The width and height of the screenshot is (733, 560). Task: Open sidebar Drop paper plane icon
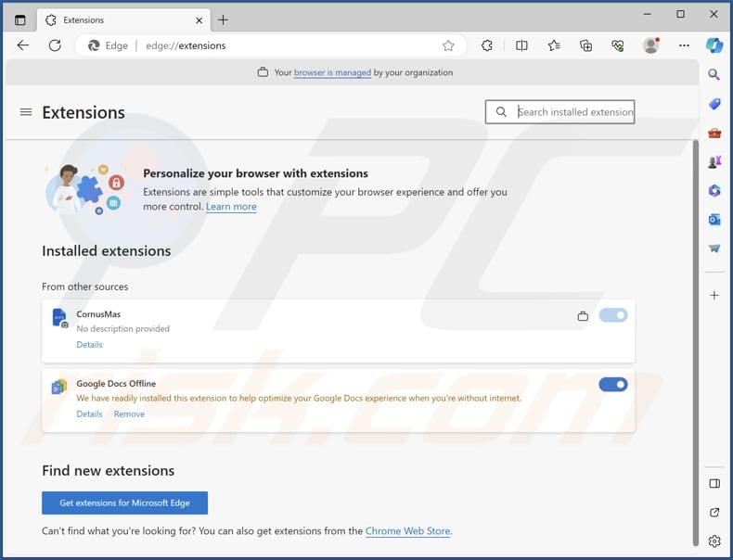(x=714, y=248)
